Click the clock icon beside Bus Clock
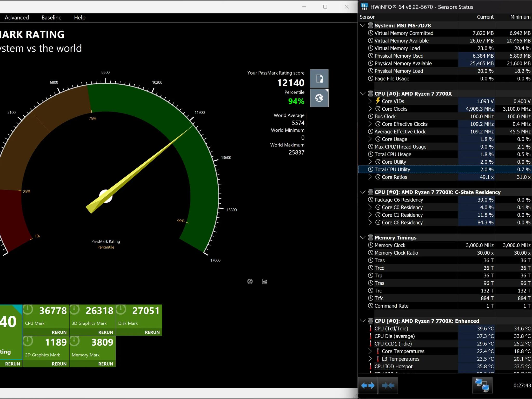Viewport: 532px width, 399px height. 371,116
